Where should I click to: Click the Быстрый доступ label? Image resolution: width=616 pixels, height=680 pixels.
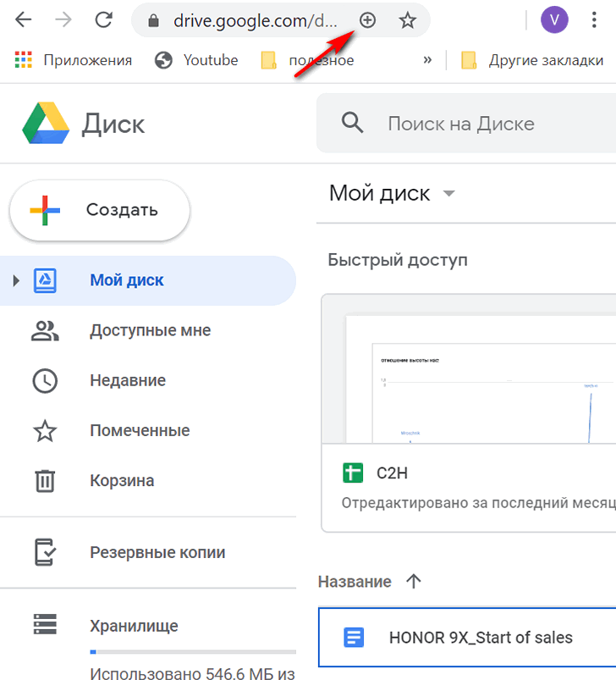tap(398, 260)
